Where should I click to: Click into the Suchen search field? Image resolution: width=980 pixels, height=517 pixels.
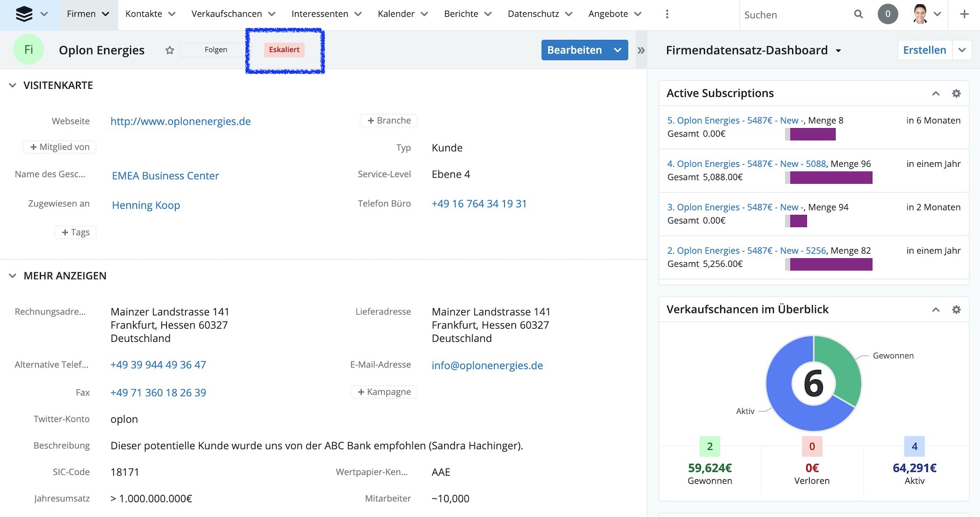point(794,15)
